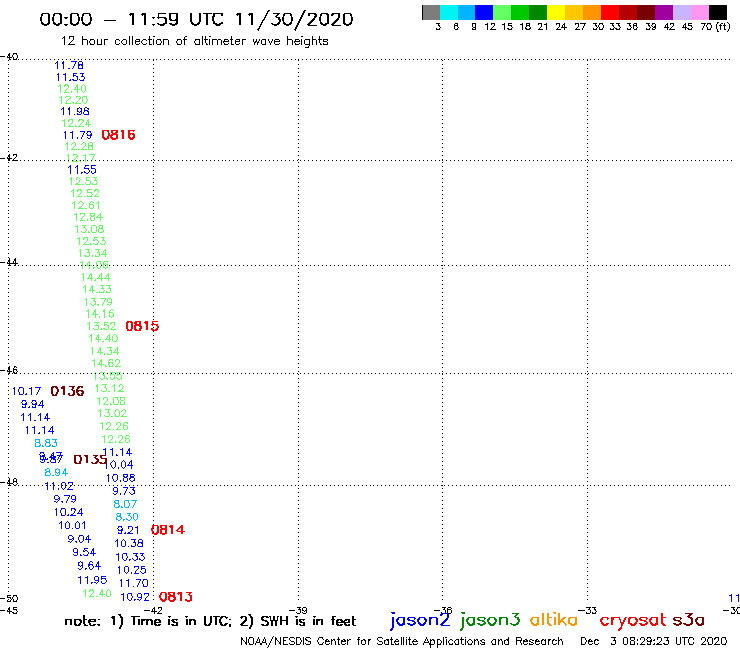Click wave height value 12.28

79,147
